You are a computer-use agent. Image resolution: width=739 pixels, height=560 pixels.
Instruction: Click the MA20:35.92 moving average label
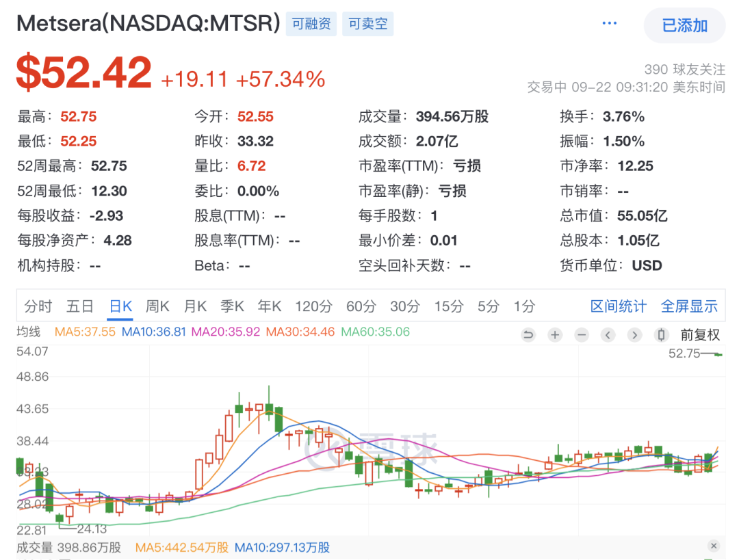point(225,332)
